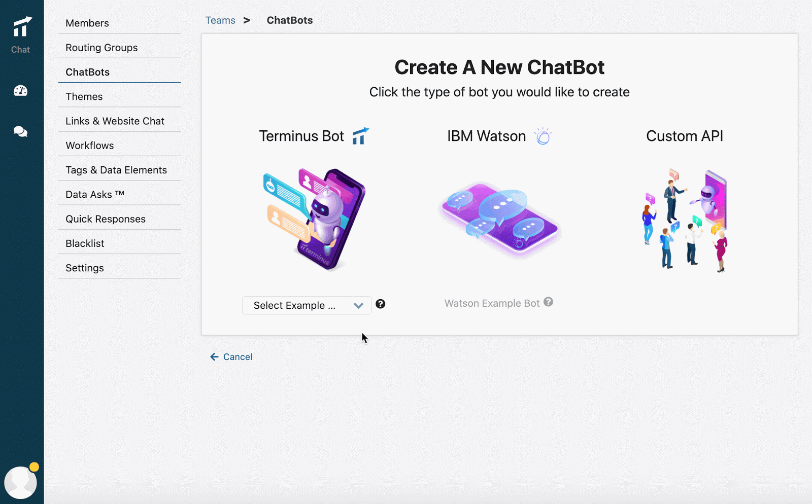The height and width of the screenshot is (504, 812).
Task: Open the conversations bubbles icon
Action: point(21,132)
